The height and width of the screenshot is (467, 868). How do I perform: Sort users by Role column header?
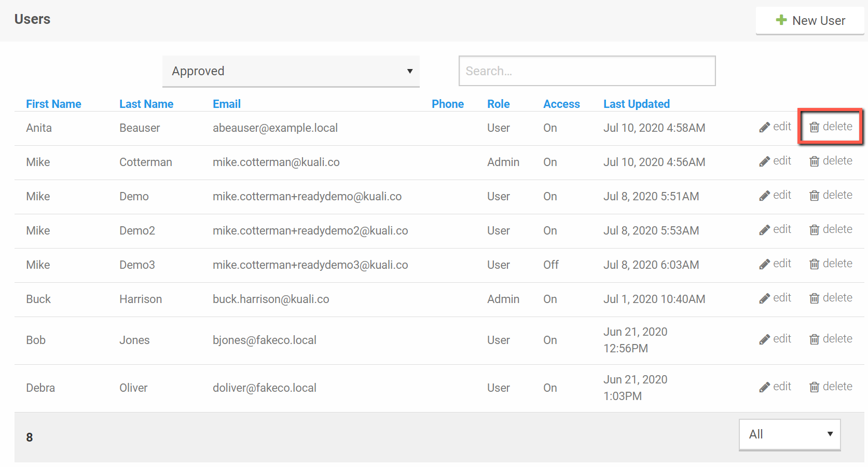coord(498,104)
